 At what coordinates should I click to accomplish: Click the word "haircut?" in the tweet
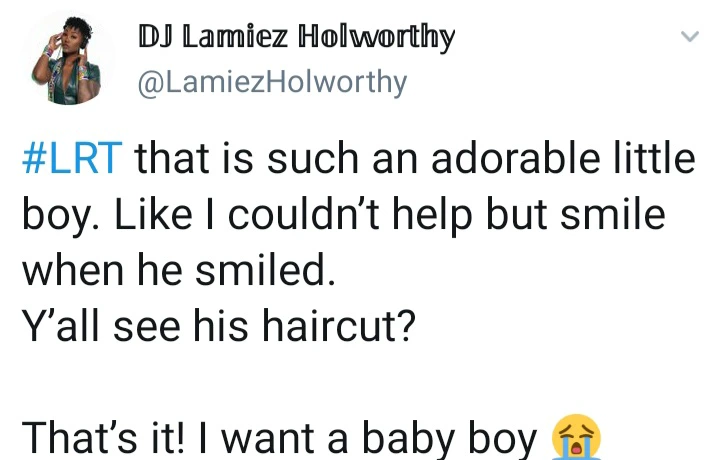click(339, 325)
